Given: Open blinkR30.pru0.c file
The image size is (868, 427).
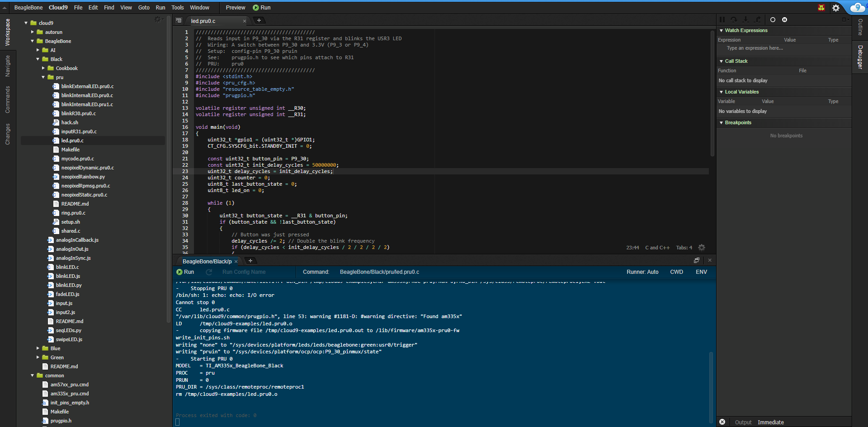Looking at the screenshot, I should pyautogui.click(x=79, y=113).
